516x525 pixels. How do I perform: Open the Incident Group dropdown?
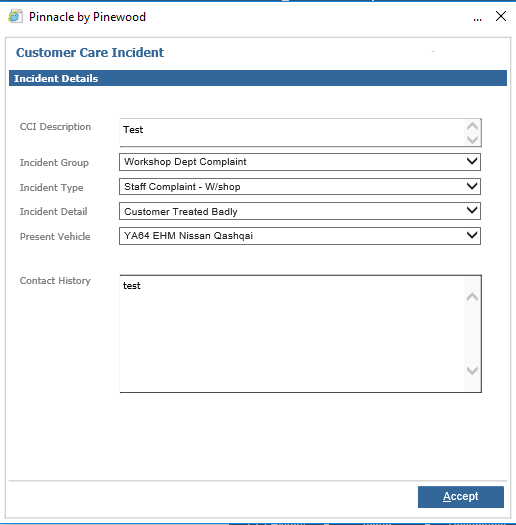[x=300, y=162]
